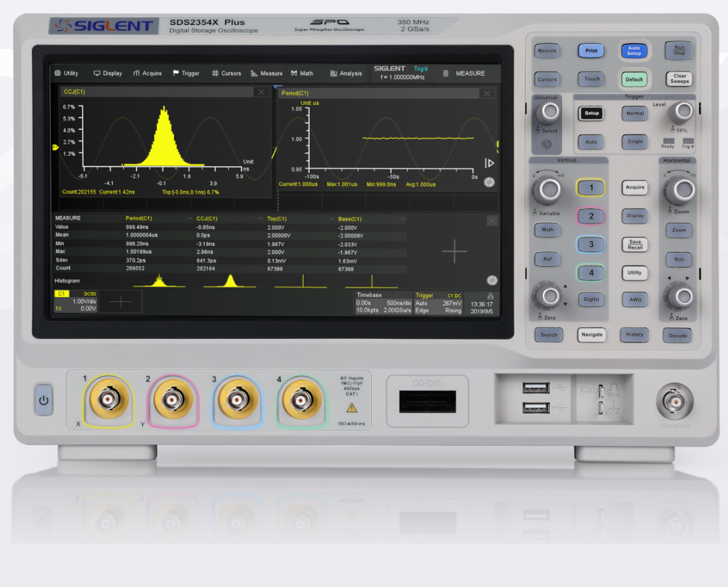Toggle the Run Stop button
This screenshot has height=587, width=728.
point(679,50)
